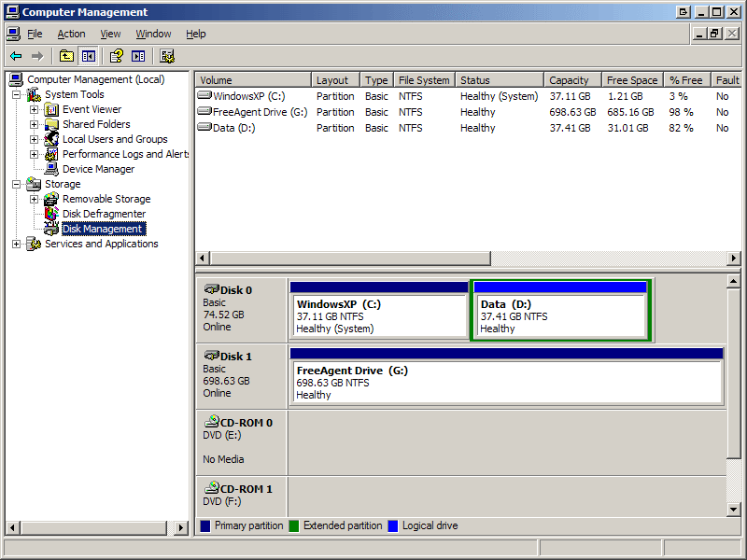Expand the Services and Applications node
Image resolution: width=747 pixels, height=560 pixels.
[17, 244]
